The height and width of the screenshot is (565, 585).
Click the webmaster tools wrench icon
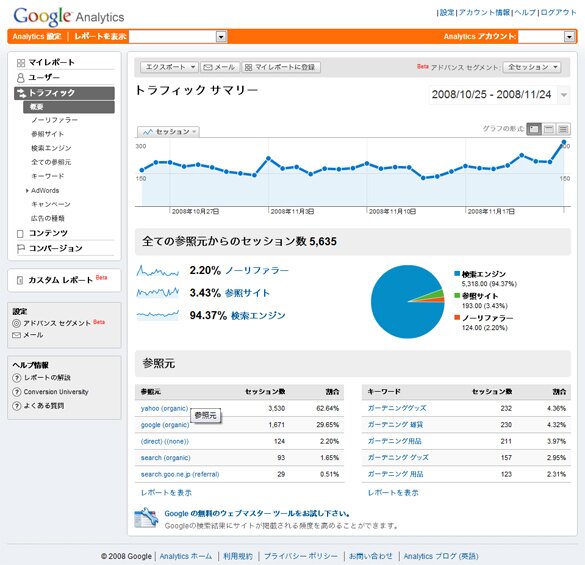(x=146, y=518)
